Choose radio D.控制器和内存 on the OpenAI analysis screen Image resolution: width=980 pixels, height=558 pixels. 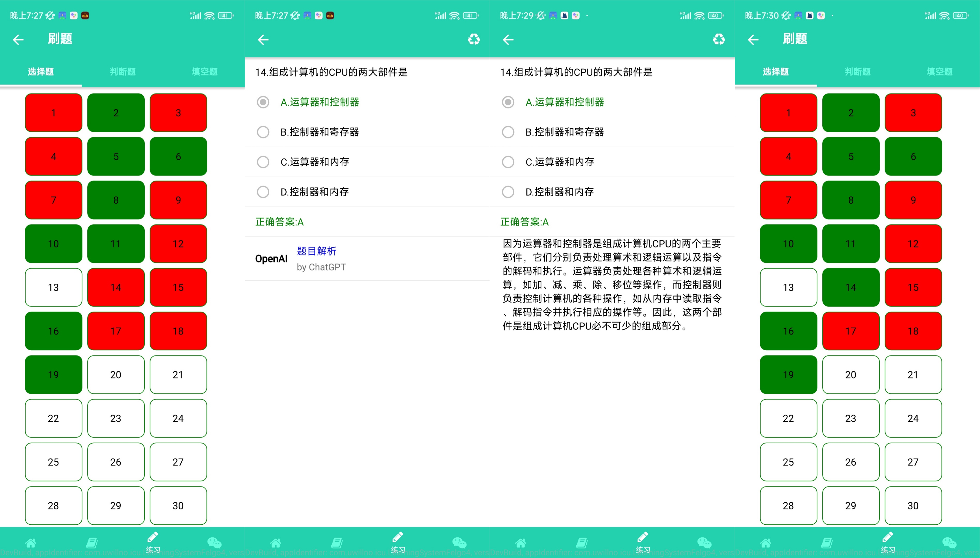point(263,192)
